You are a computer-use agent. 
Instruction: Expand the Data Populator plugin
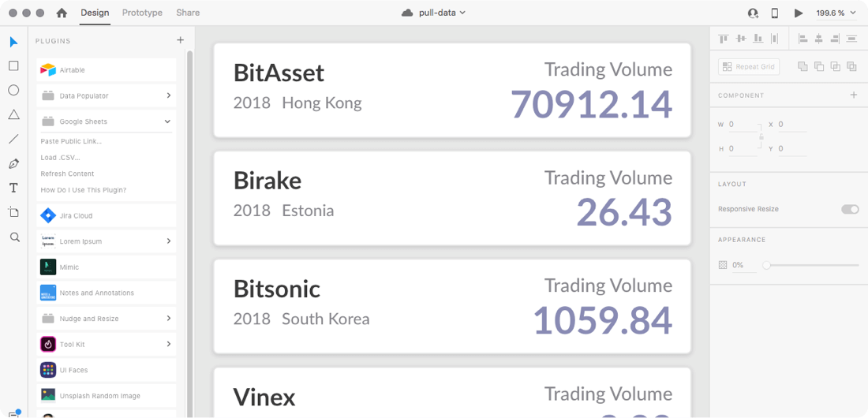pyautogui.click(x=169, y=95)
